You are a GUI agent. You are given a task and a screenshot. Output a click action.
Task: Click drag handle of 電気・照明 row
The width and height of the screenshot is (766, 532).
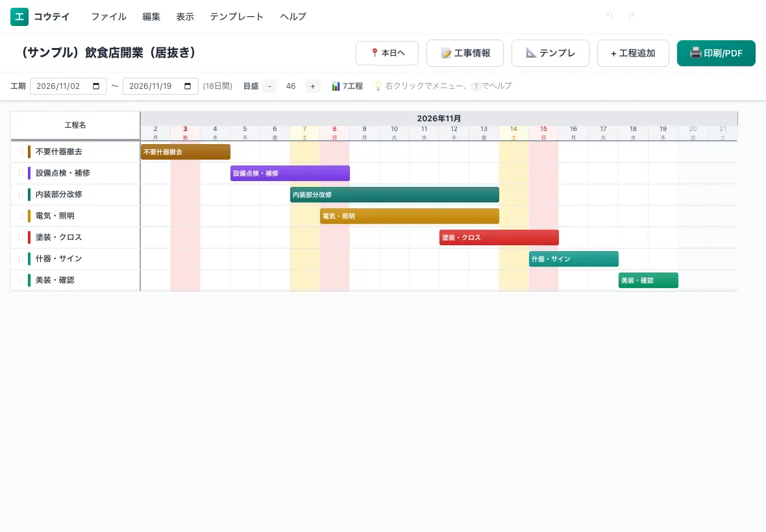pyautogui.click(x=21, y=216)
